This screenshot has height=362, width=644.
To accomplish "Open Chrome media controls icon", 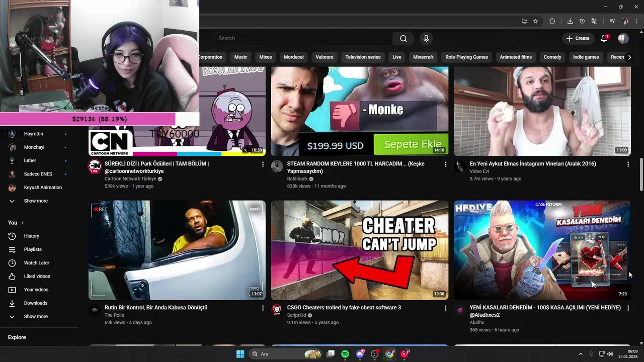I will tap(612, 21).
